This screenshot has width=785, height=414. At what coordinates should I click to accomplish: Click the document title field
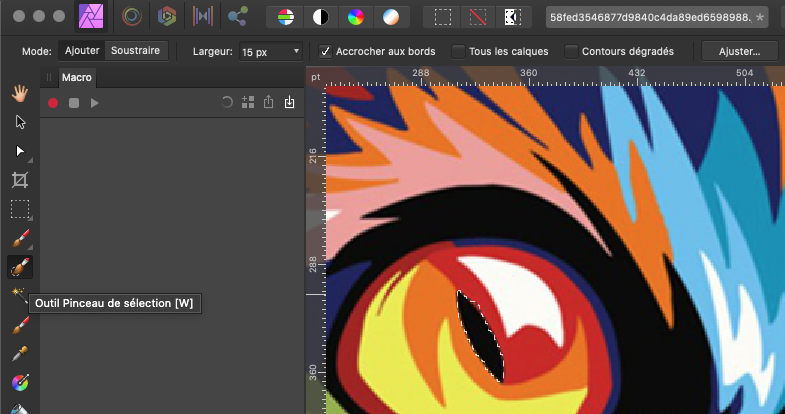[657, 18]
